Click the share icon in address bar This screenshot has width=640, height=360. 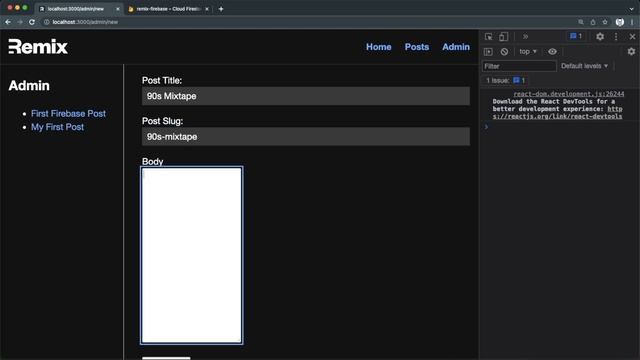pyautogui.click(x=593, y=22)
